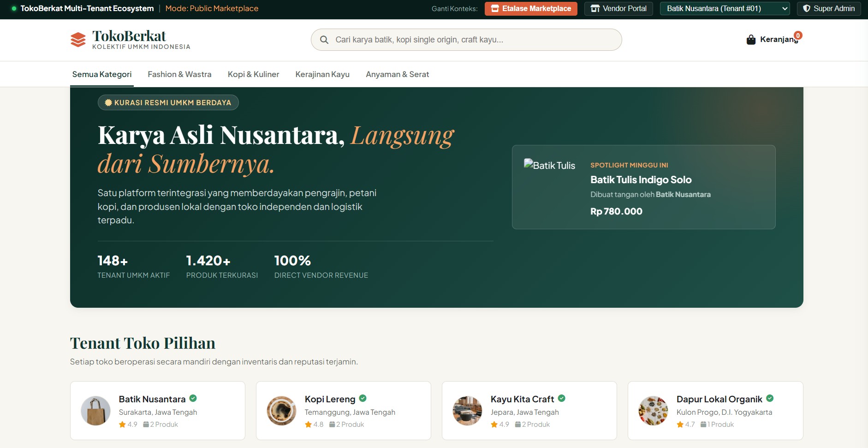Click the TokoBerkat brand name text
The width and height of the screenshot is (868, 448).
pos(129,36)
